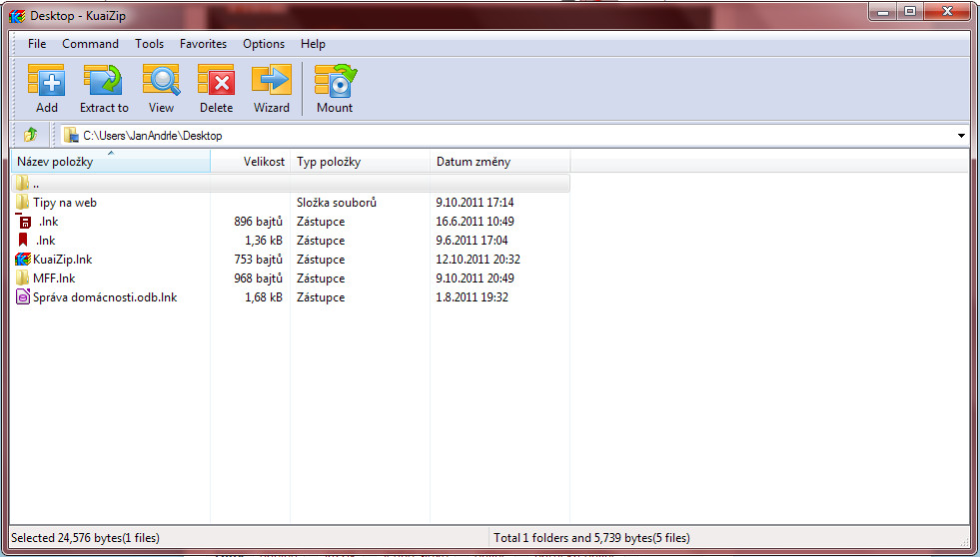The image size is (980, 557).
Task: Sort by Velikost column header
Action: tap(250, 161)
